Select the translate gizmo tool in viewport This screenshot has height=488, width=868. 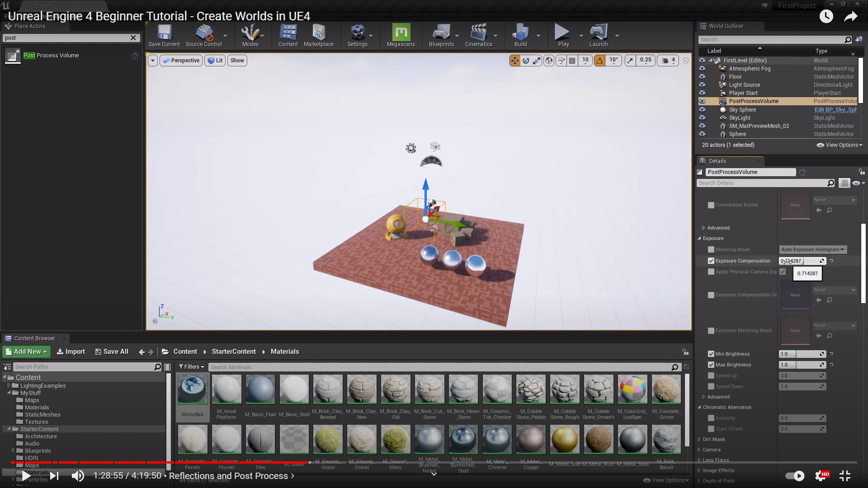click(514, 61)
